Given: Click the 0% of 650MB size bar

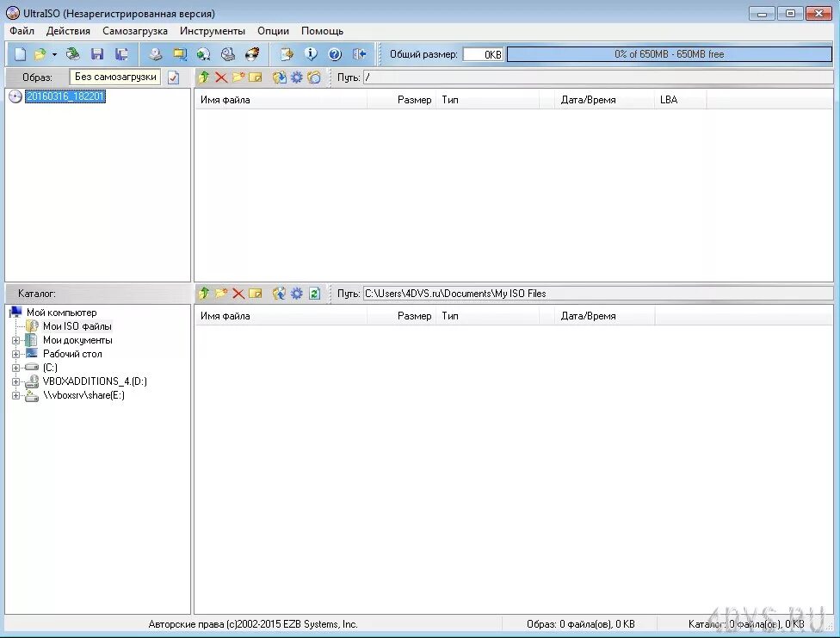Looking at the screenshot, I should 669,54.
